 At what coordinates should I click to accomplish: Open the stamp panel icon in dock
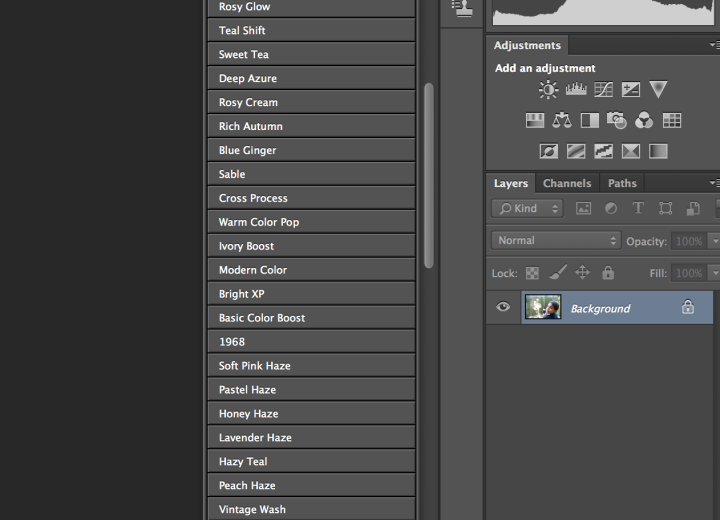tap(462, 8)
